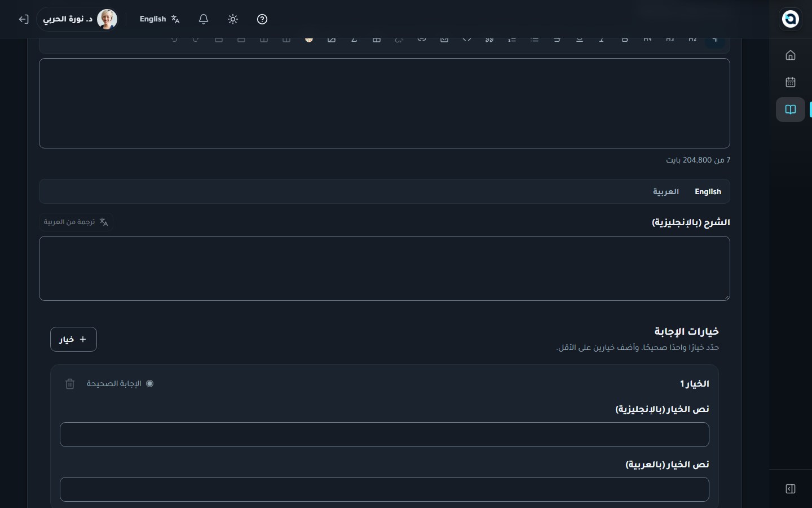Click the explanation textarea resize handle
The width and height of the screenshot is (812, 508).
726,297
